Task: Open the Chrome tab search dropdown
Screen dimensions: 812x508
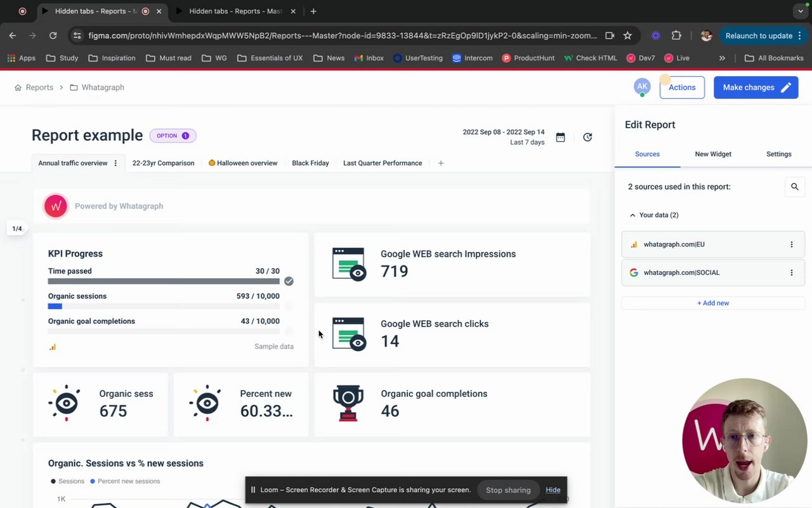Action: (801, 11)
